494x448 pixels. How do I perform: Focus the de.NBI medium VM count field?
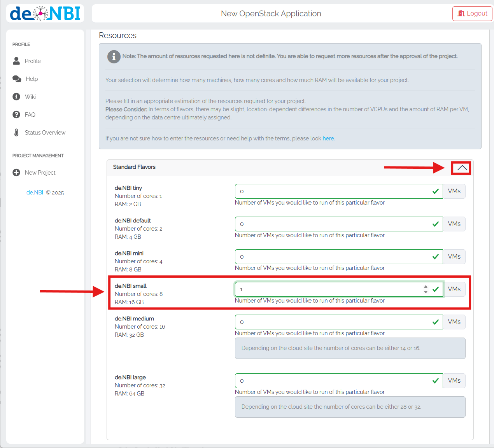click(x=339, y=322)
